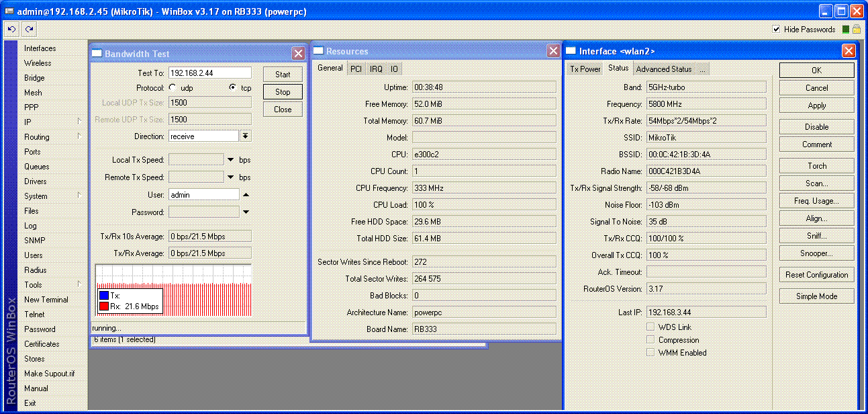Click the Freq. Usage... button
The width and height of the screenshot is (868, 414).
(x=816, y=201)
